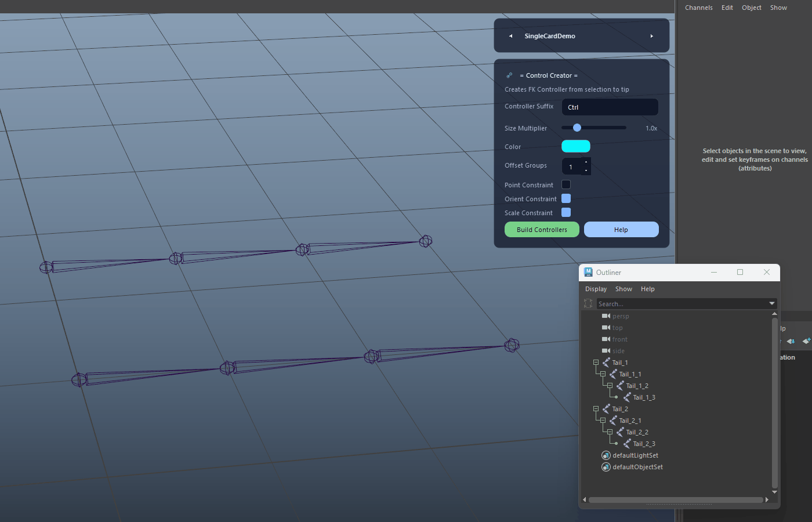Screen dimensions: 812x522
Task: Click the Tail_2 joint icon
Action: tap(606, 409)
